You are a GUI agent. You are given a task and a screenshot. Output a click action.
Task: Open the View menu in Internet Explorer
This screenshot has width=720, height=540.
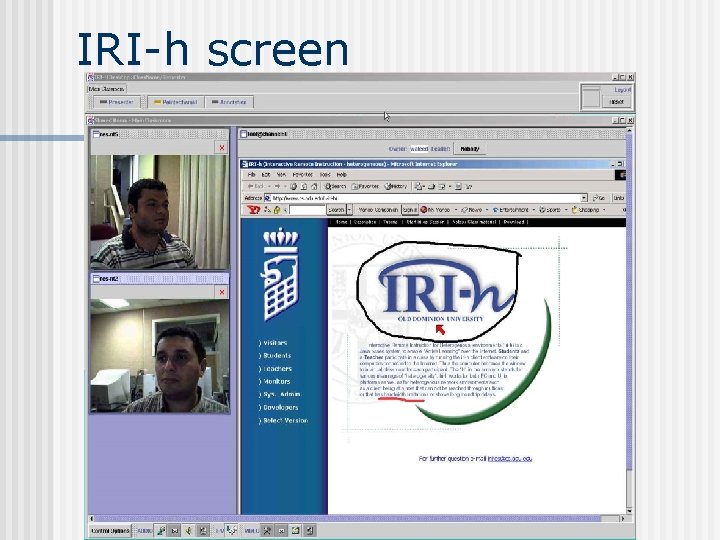tap(281, 174)
